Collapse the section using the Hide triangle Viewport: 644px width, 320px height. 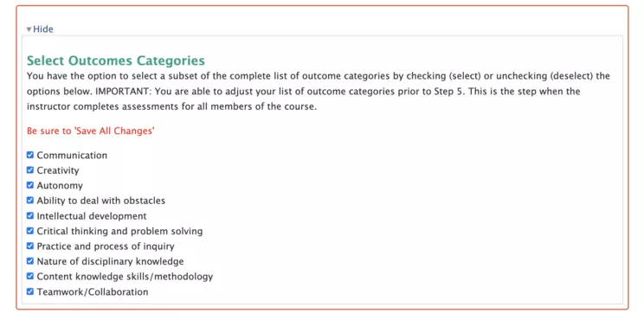pyautogui.click(x=29, y=29)
